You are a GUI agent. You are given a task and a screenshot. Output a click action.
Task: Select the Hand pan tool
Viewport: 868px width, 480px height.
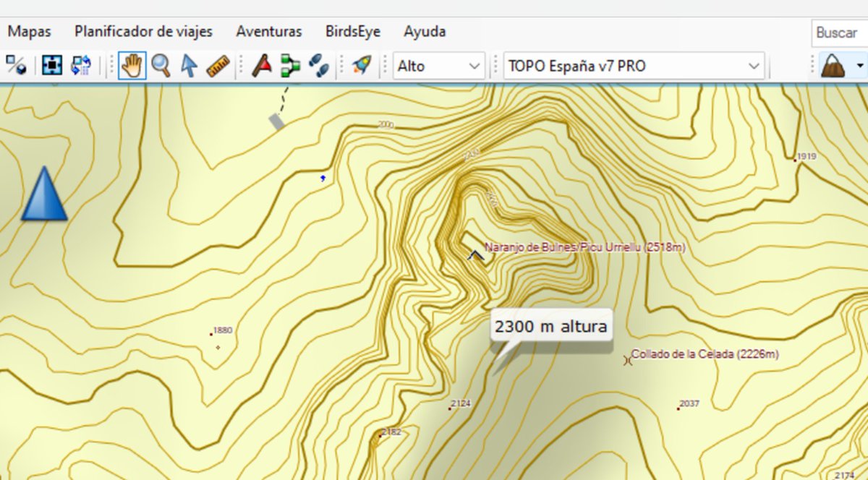pyautogui.click(x=132, y=66)
